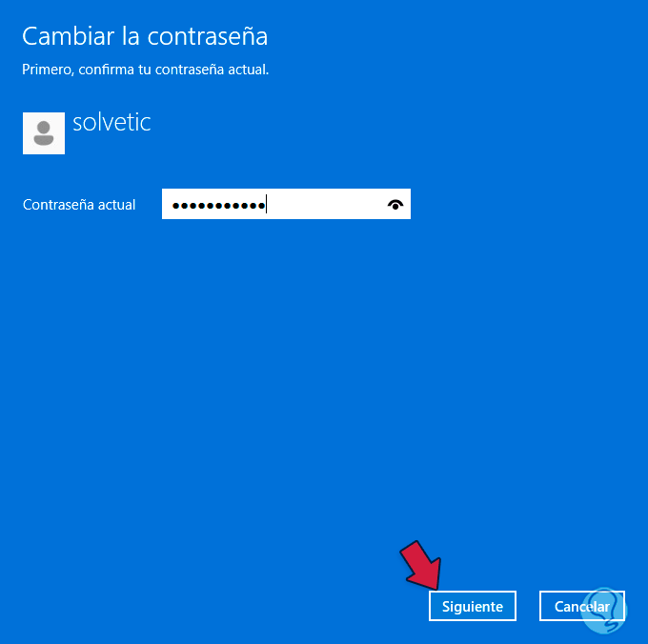Proceed to next step with Siguiente
This screenshot has width=648, height=644.
[473, 606]
